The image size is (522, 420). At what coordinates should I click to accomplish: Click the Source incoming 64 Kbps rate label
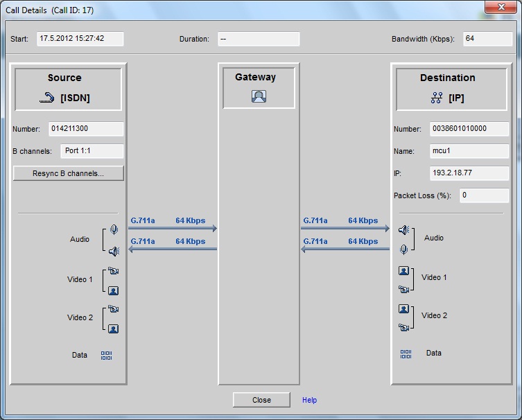pos(191,242)
